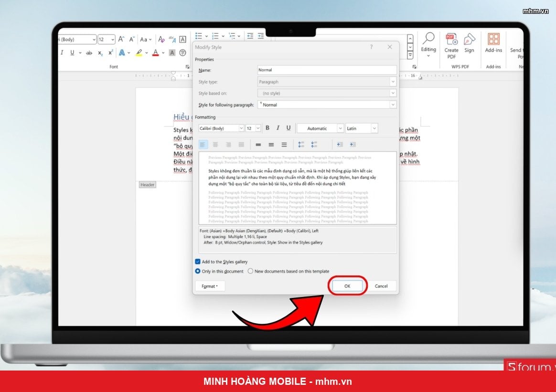
Task: Open the Calibri (Body) font dropdown
Action: pos(221,128)
